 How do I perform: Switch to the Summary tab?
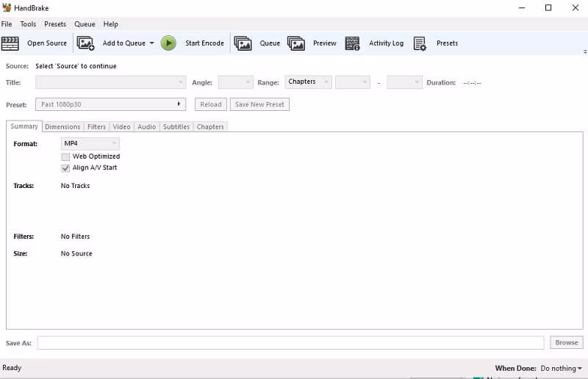[x=24, y=126]
